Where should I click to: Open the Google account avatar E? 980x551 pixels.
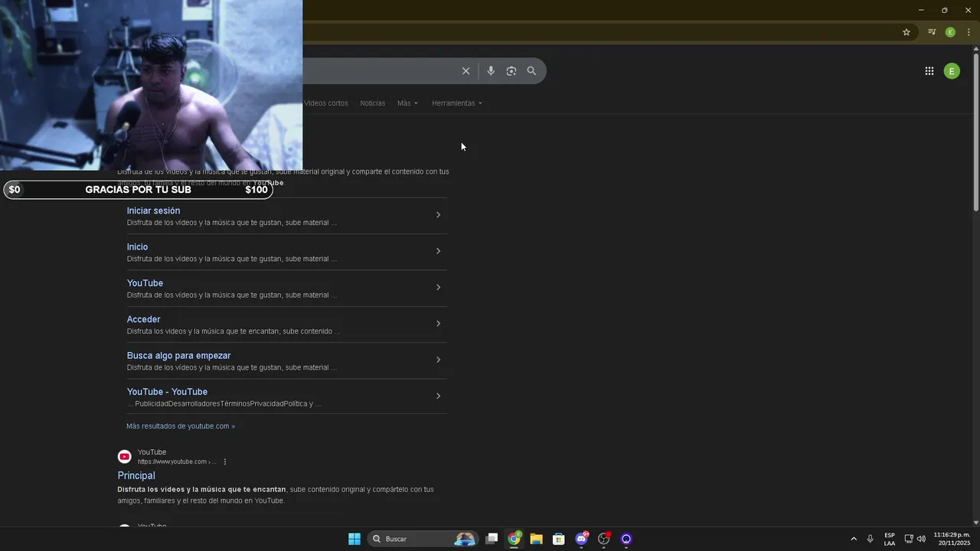coord(952,71)
